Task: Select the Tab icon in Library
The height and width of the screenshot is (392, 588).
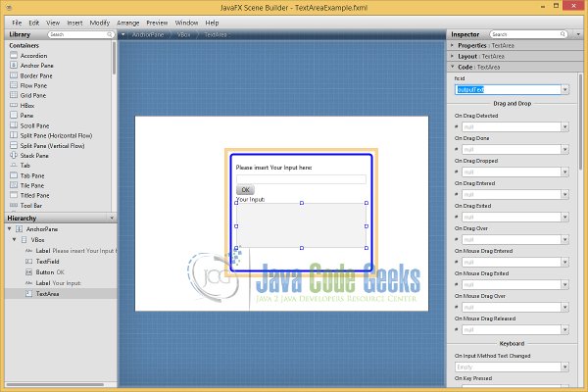Action: (14, 165)
